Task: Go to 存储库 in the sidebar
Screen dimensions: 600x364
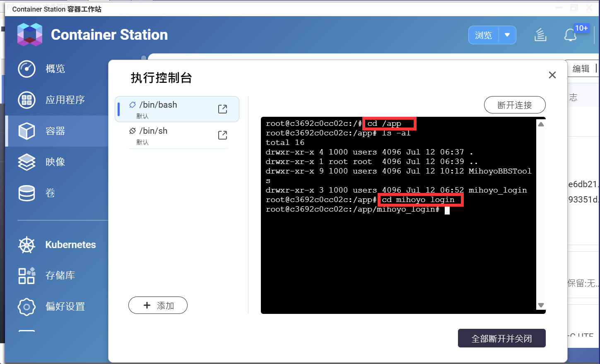Action: pos(60,275)
